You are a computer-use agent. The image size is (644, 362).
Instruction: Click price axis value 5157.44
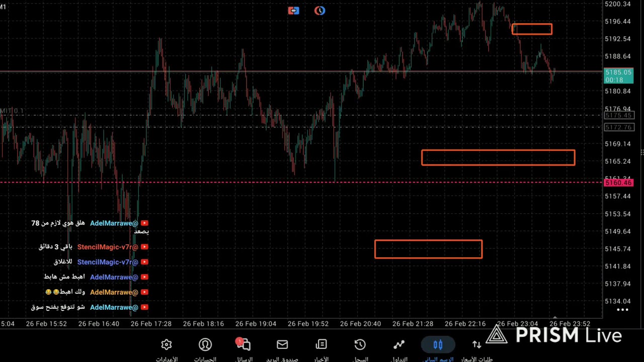pos(618,197)
